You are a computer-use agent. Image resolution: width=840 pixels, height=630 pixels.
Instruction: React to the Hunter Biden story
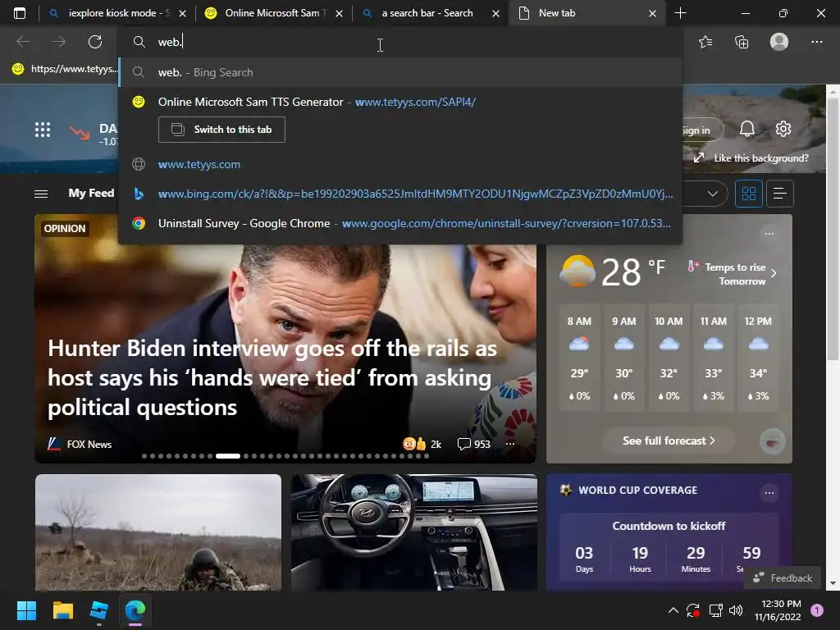click(422, 444)
